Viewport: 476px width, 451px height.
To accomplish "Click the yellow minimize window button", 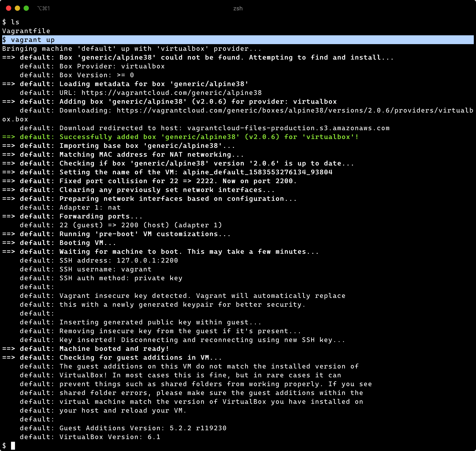I will tap(17, 8).
